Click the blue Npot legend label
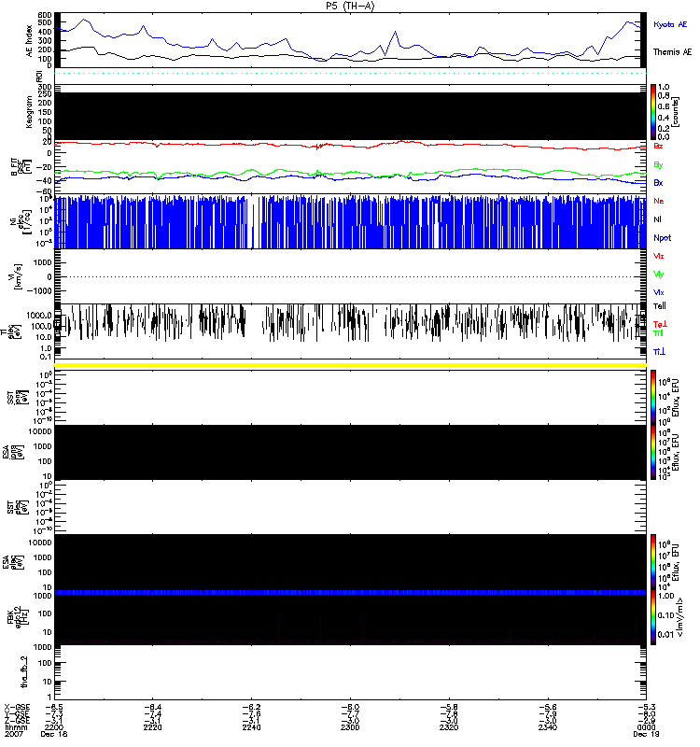This screenshot has width=700, height=747. coord(662,237)
